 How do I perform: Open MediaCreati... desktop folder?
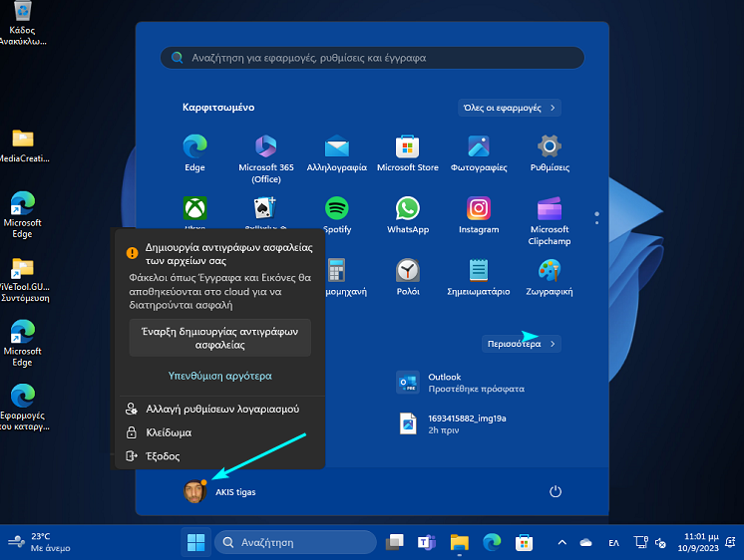tap(23, 145)
